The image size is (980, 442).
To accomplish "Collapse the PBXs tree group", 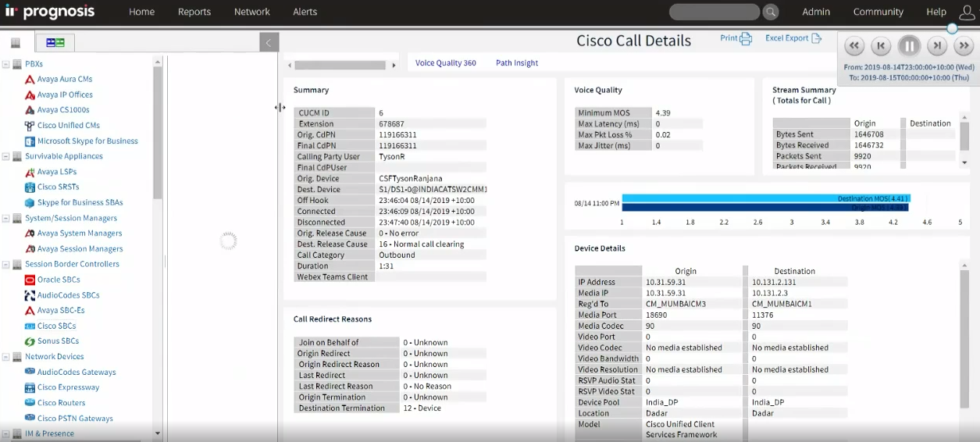I will 6,64.
